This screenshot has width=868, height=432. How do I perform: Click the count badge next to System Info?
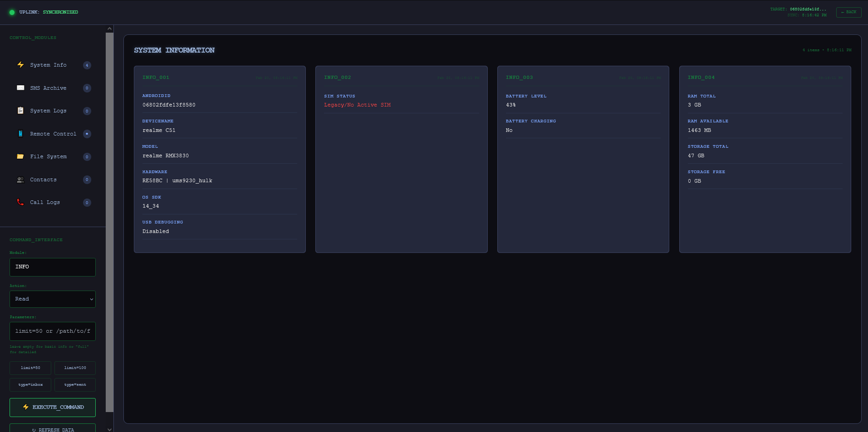point(87,65)
